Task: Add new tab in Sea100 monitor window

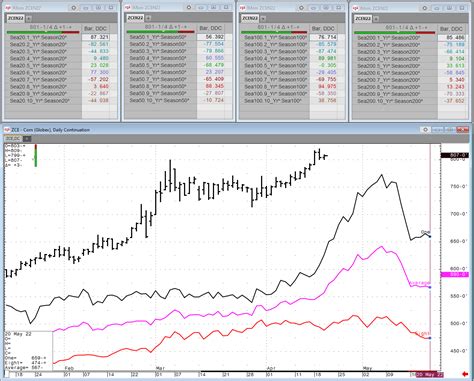Action: coord(263,18)
